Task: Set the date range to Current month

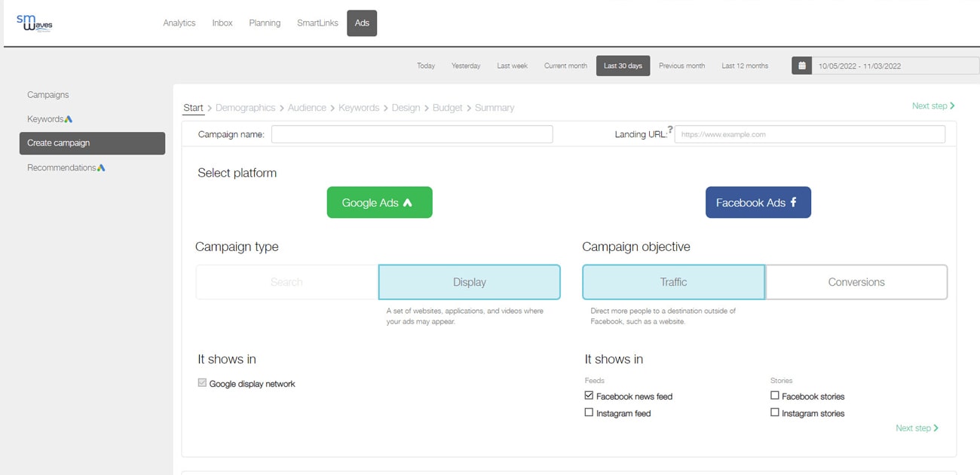Action: click(x=565, y=66)
